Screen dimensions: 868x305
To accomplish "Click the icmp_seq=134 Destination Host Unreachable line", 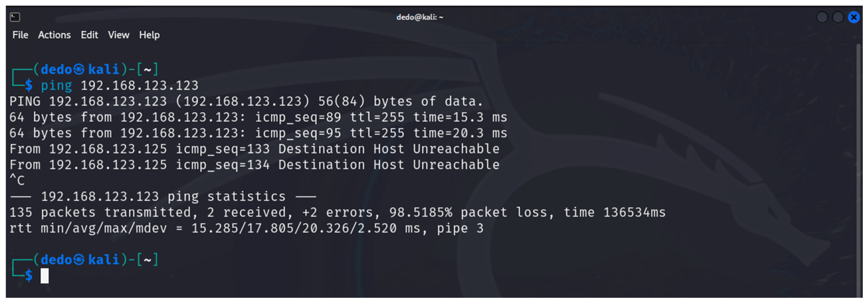I will click(x=254, y=165).
